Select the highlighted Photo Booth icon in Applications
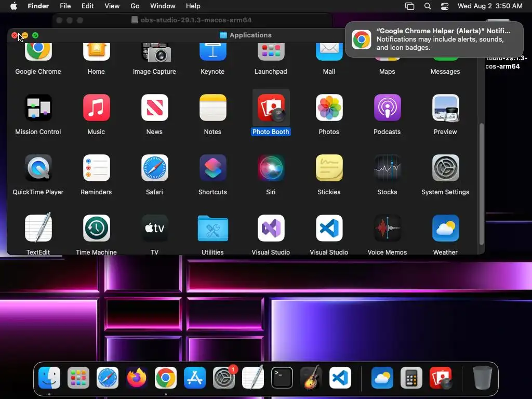The width and height of the screenshot is (532, 399). 271,108
